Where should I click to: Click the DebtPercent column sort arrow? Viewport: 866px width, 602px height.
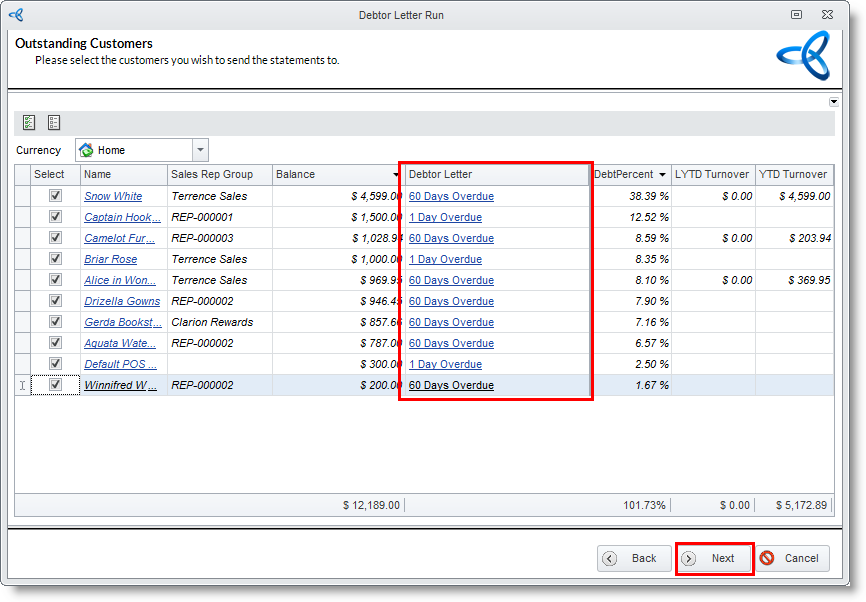click(x=662, y=175)
